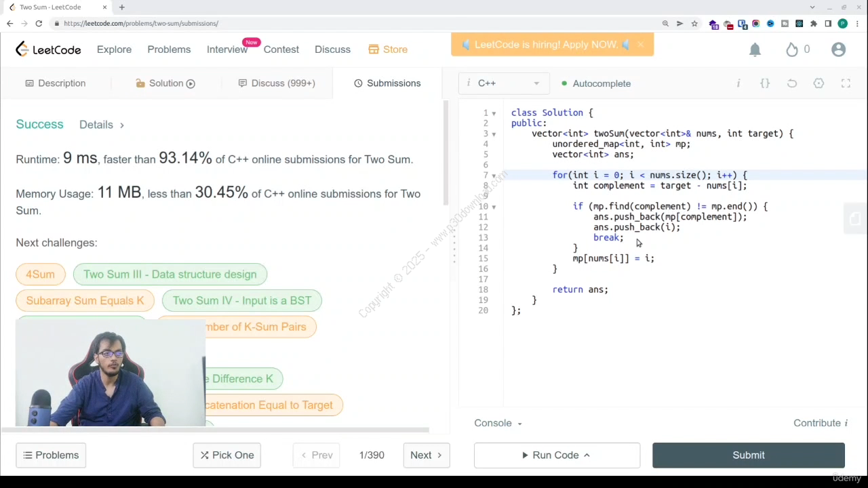Dismiss the LeetCode hiring banner
868x488 pixels.
pyautogui.click(x=640, y=45)
